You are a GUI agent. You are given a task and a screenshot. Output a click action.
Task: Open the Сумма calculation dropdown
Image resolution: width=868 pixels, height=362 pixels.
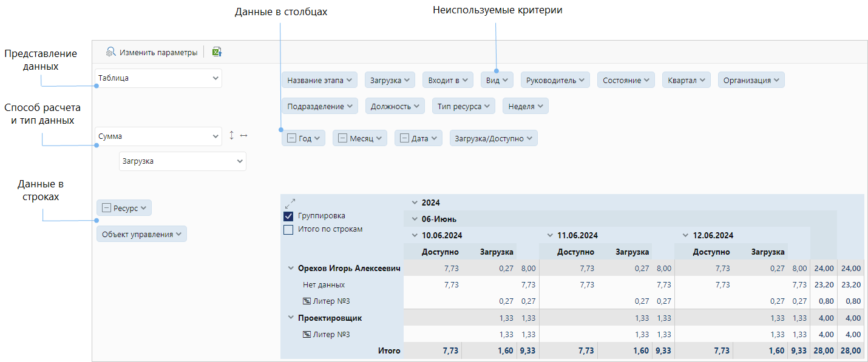click(x=158, y=137)
